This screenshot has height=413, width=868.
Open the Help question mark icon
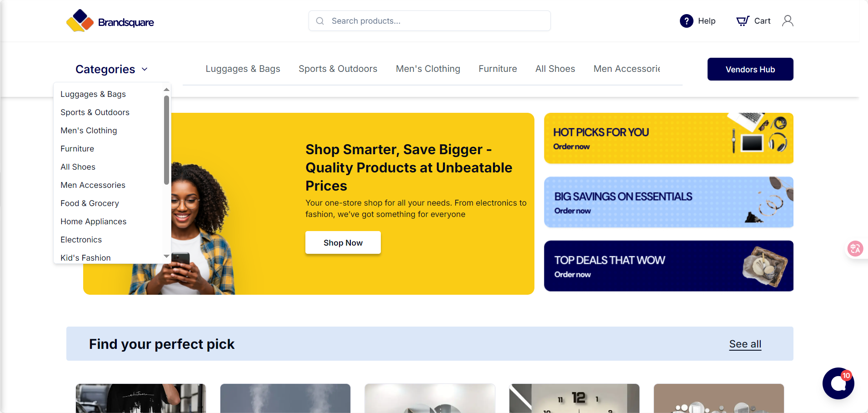click(686, 21)
